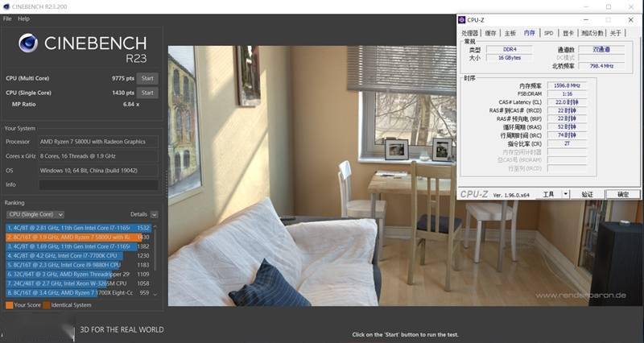Screen dimensions: 644x343
Task: Click the rendered room preview image
Action: point(312,176)
